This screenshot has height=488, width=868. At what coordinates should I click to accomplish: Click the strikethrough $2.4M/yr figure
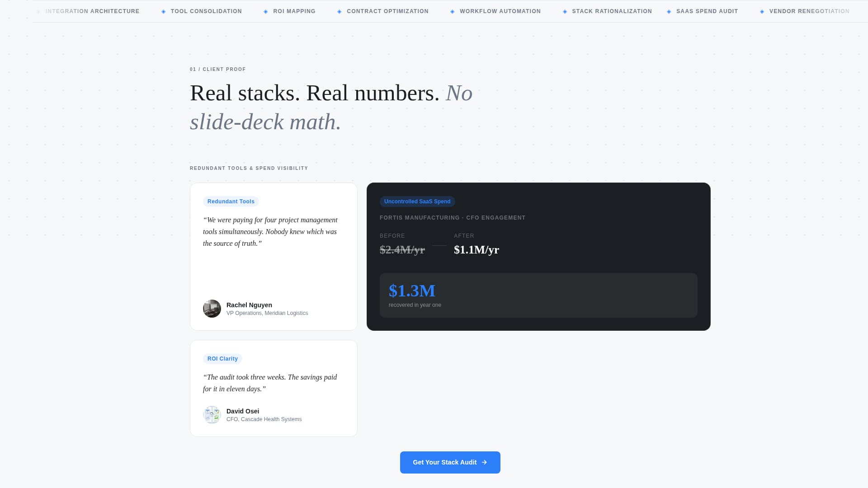click(402, 249)
